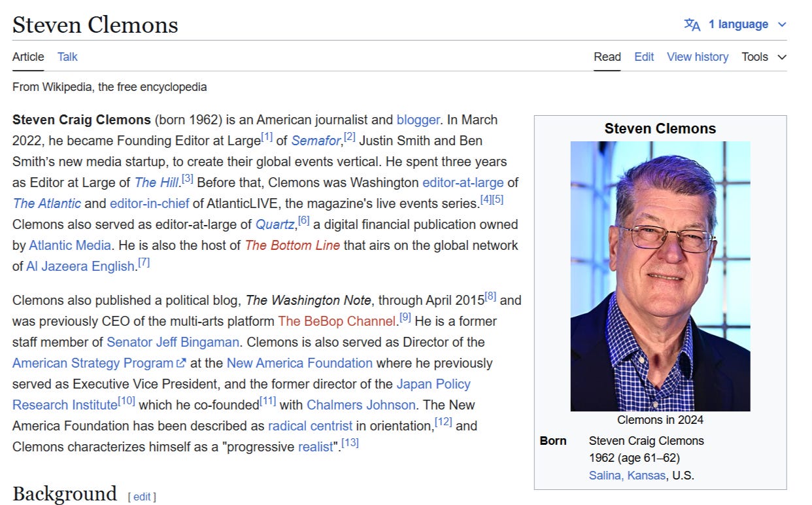
Task: Follow the editor-at-large link
Action: [x=463, y=183]
